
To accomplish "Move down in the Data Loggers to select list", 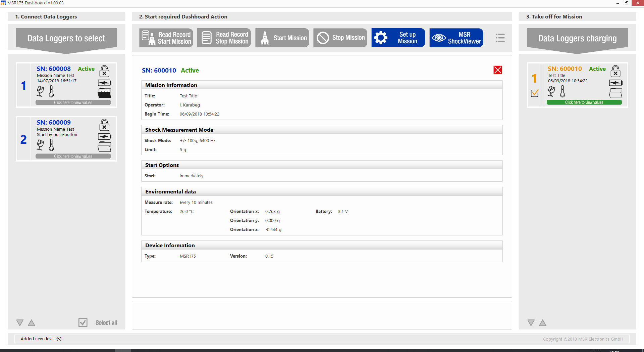I will point(20,323).
